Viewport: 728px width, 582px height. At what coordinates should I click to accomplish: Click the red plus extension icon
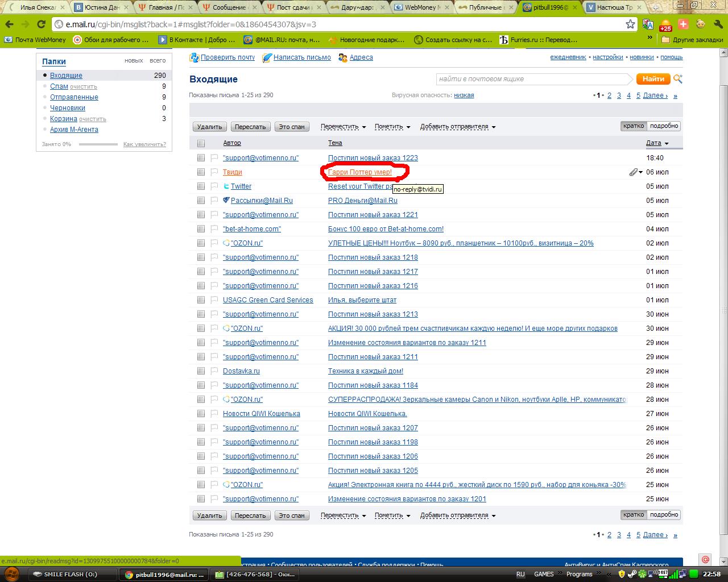pyautogui.click(x=684, y=24)
